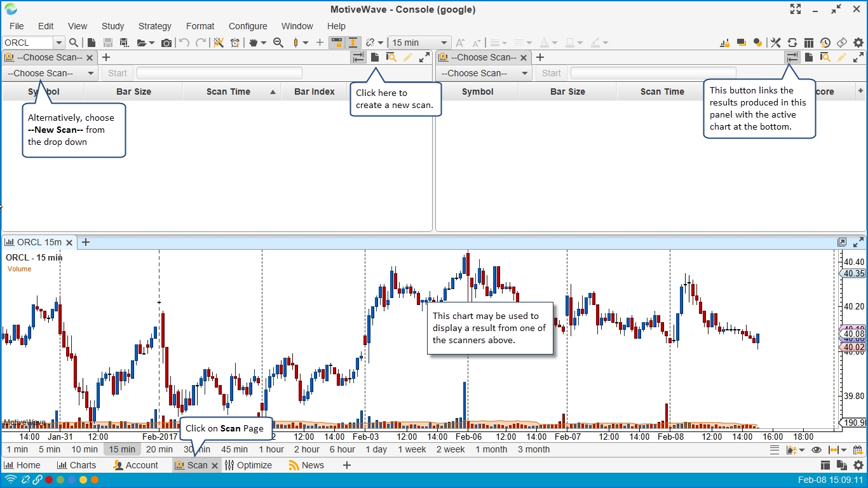Click the candlestick bar type icon
Image resolution: width=868 pixels, height=488 pixels.
pyautogui.click(x=295, y=43)
